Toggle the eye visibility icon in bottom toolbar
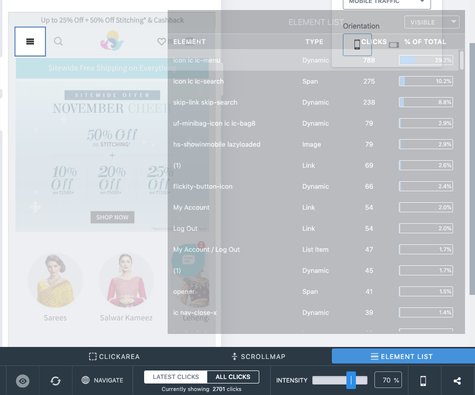Viewport: 475px width, 395px height. tap(23, 381)
